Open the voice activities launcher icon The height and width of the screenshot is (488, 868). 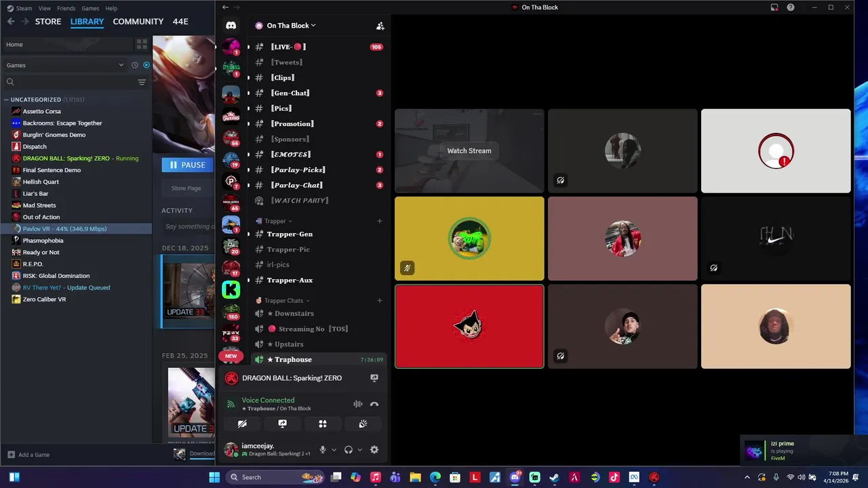[323, 424]
